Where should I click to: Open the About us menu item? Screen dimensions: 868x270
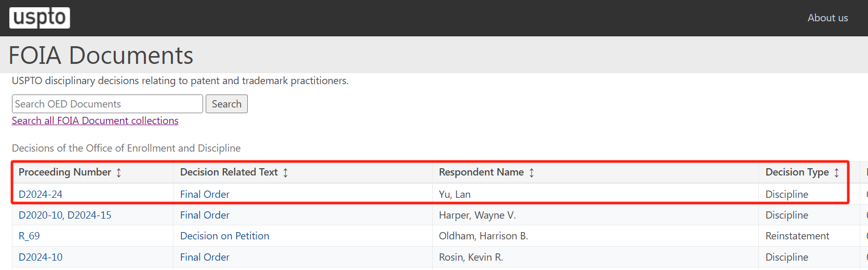tap(827, 18)
